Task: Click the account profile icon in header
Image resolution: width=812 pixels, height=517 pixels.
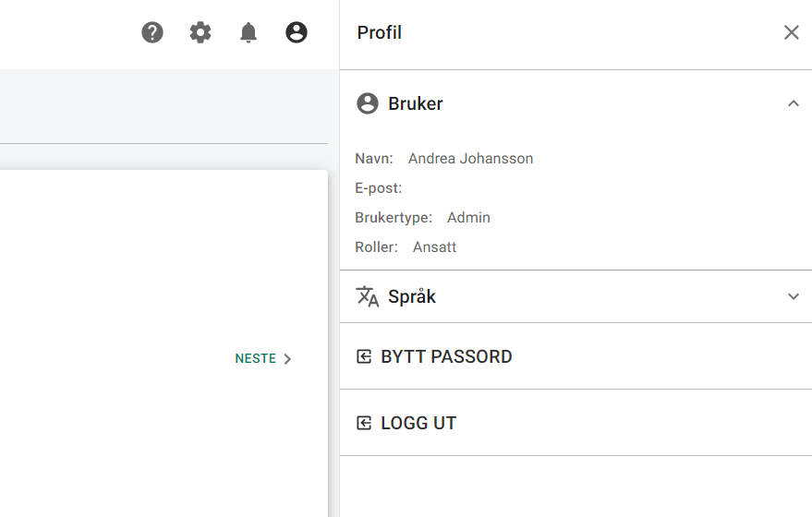Action: pyautogui.click(x=297, y=32)
